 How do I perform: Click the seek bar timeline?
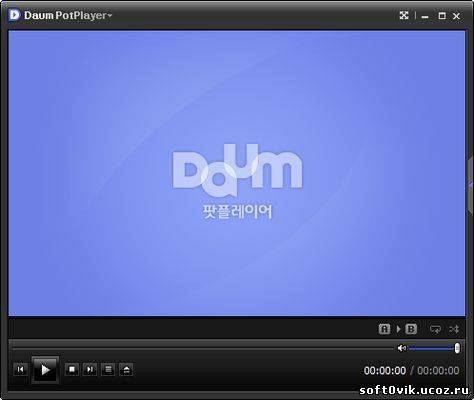coord(203,348)
